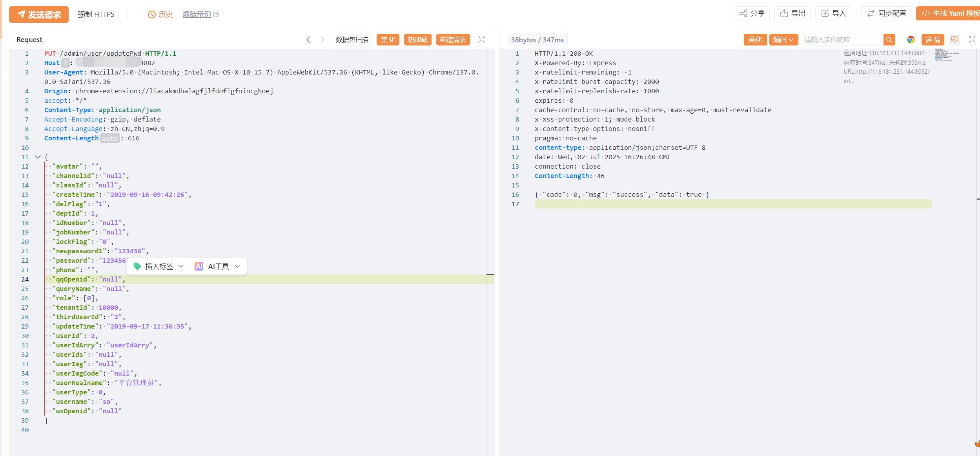
Task: Open the 编码 encoding dropdown
Action: pos(783,40)
